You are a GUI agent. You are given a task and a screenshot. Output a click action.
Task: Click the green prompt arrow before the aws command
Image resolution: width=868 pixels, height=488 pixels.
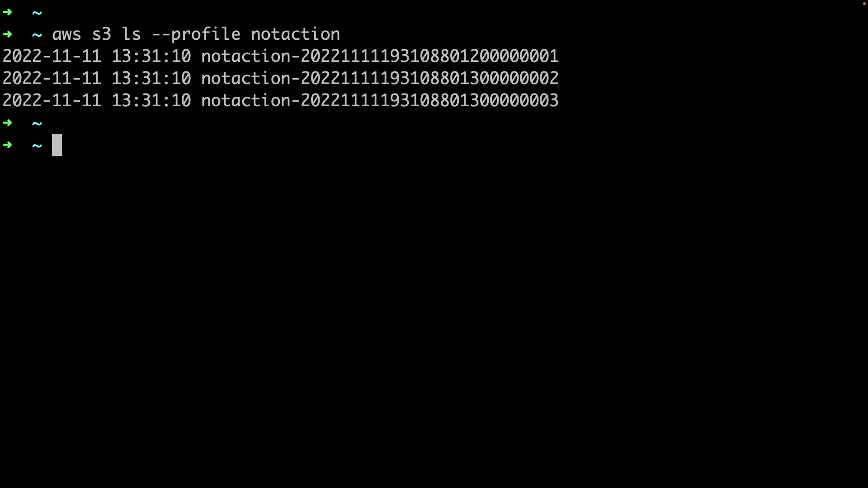click(x=7, y=34)
